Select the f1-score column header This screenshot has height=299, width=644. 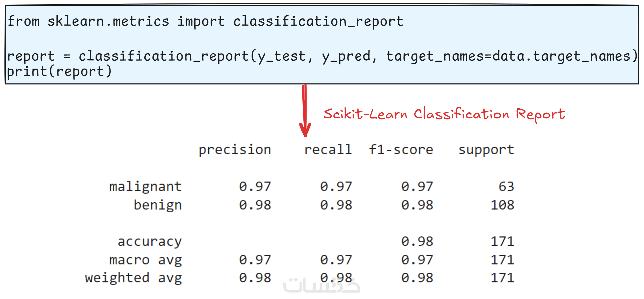tap(401, 150)
